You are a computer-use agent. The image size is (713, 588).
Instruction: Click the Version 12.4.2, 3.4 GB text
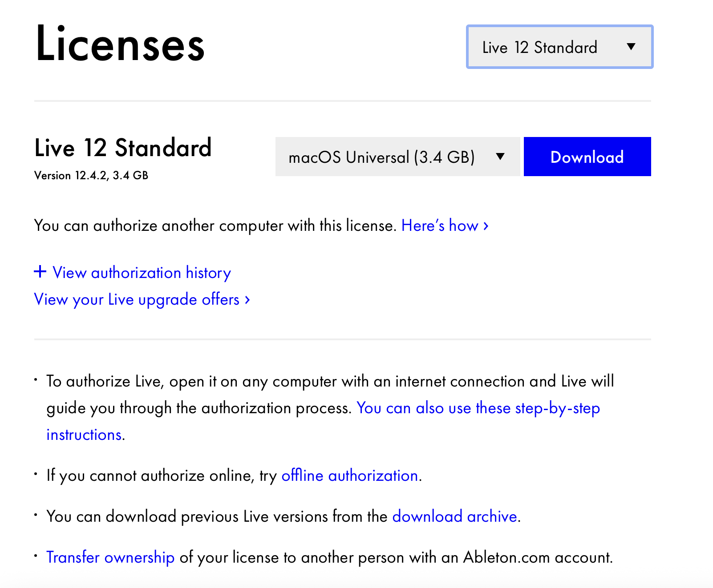(91, 175)
